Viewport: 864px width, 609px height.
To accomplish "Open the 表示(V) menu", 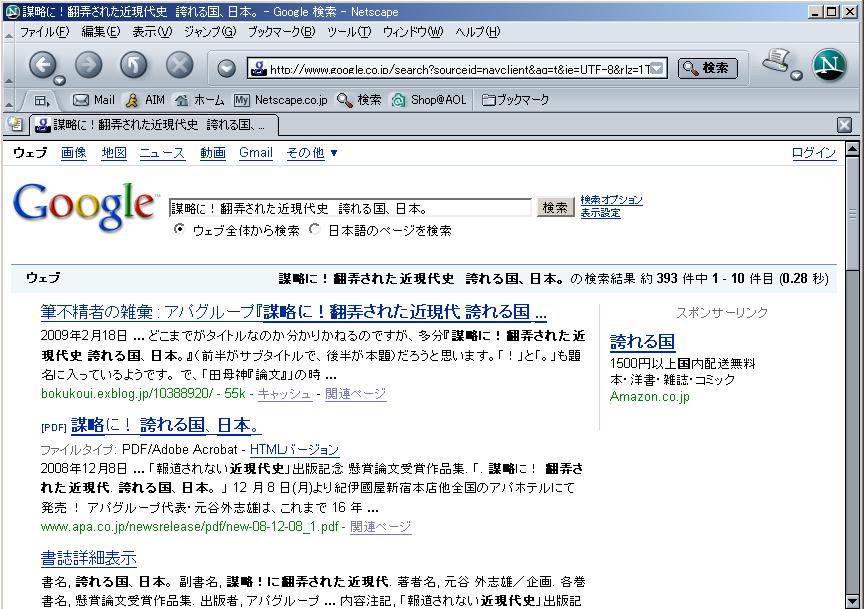I will 152,32.
